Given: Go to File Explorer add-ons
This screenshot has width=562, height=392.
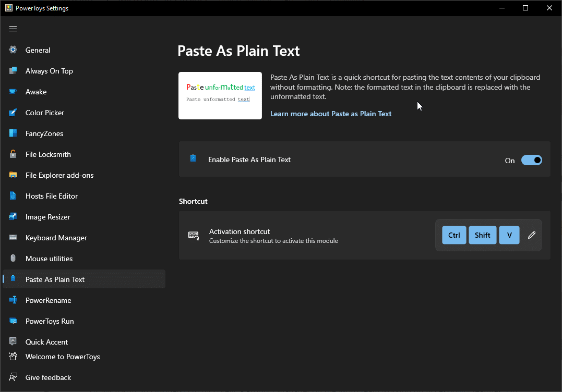Looking at the screenshot, I should pos(83,175).
